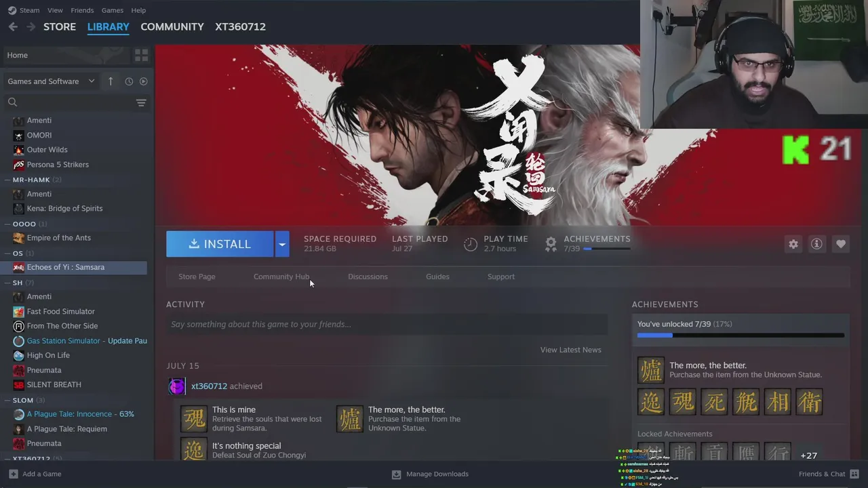Open the Store Page link
The image size is (868, 488).
click(x=197, y=277)
